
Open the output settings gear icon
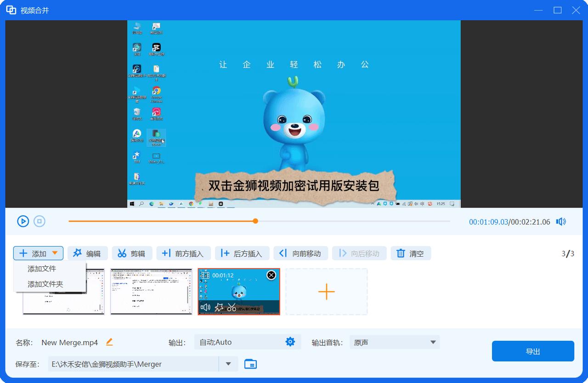[x=290, y=342]
